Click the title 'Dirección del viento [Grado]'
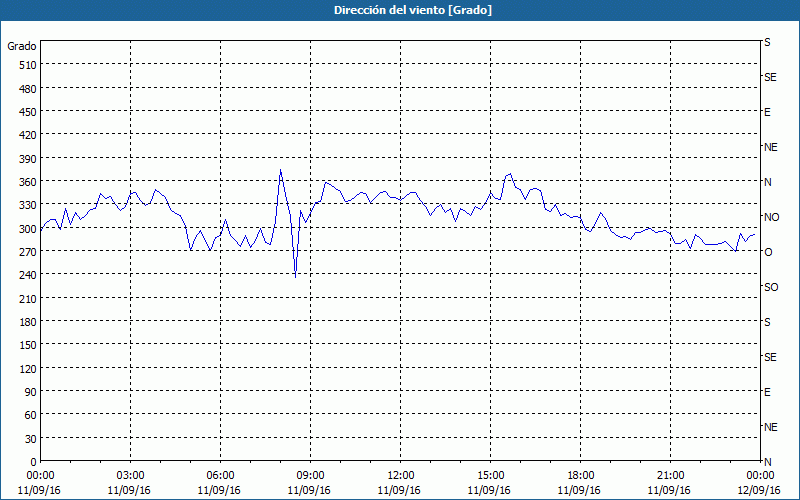Image resolution: width=800 pixels, height=500 pixels. (413, 10)
